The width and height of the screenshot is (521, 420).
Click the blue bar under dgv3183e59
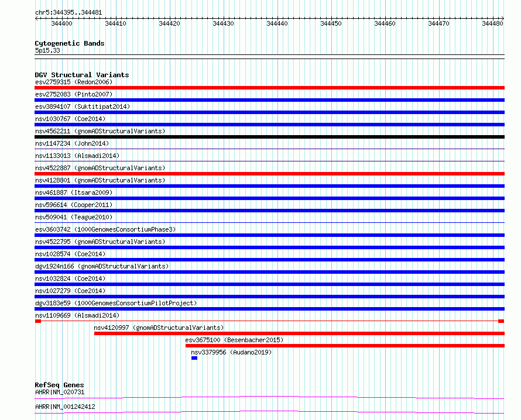coord(269,309)
